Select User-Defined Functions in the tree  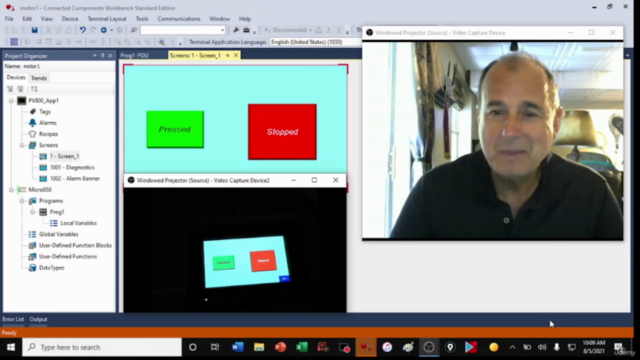(68, 257)
